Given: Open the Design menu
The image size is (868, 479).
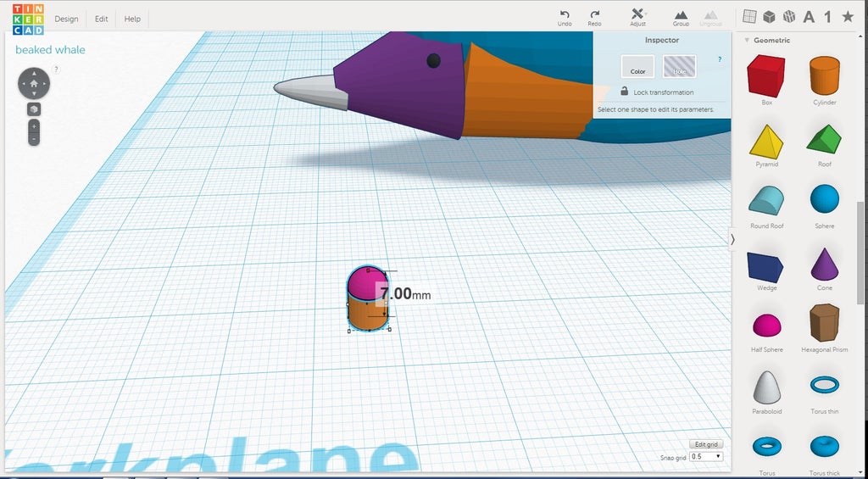Looking at the screenshot, I should (66, 19).
